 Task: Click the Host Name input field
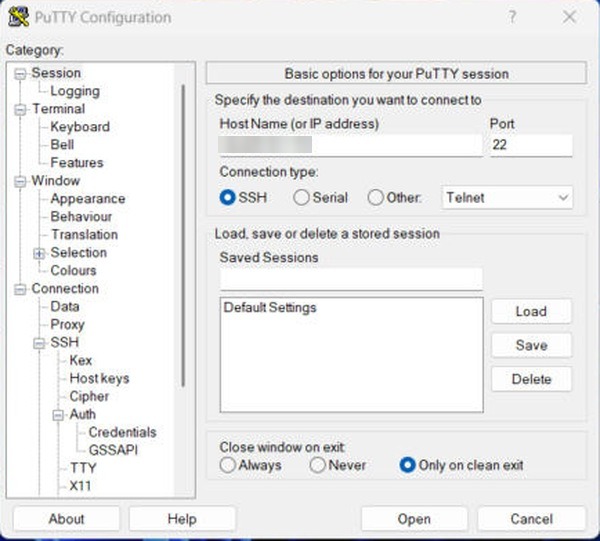point(351,145)
